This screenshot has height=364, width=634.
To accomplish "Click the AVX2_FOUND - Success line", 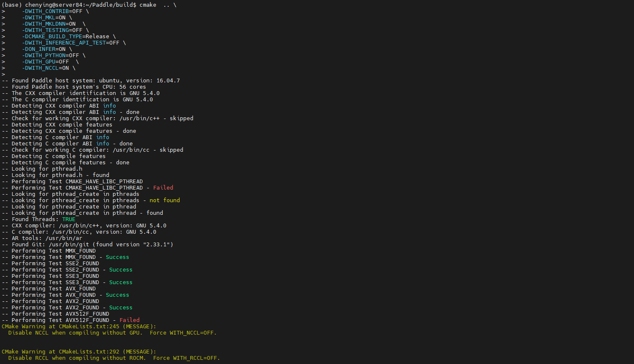I will 67,308.
